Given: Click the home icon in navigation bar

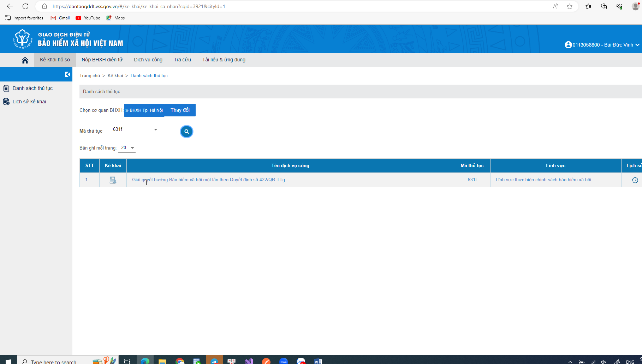Looking at the screenshot, I should 25,60.
